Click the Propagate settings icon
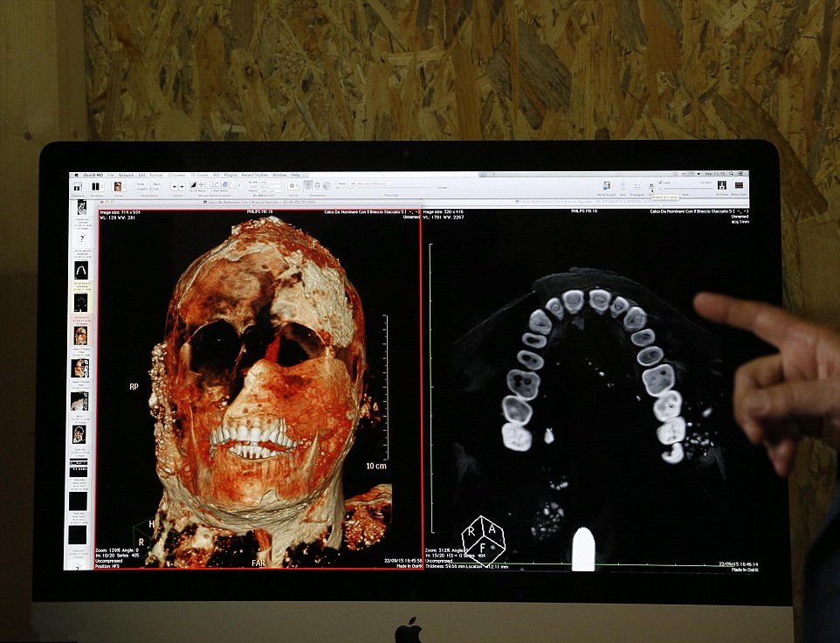The image size is (840, 643). coord(637,186)
